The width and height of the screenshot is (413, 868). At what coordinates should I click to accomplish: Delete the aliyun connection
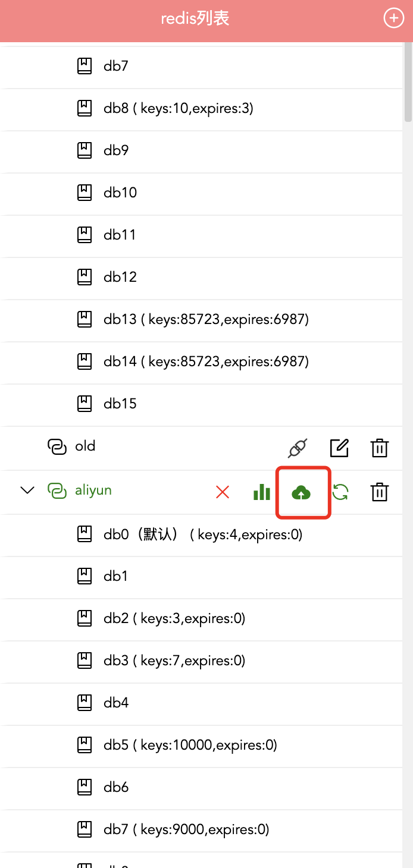point(380,492)
